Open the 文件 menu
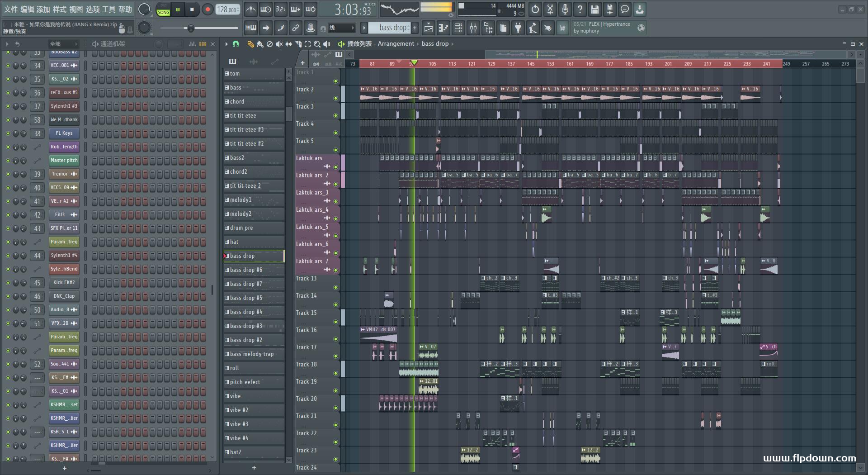 pos(11,9)
